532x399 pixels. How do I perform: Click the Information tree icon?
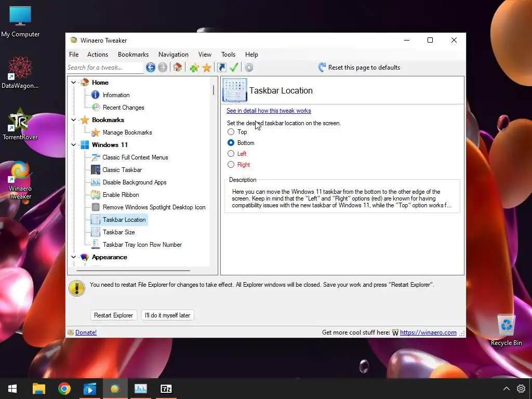click(x=96, y=95)
